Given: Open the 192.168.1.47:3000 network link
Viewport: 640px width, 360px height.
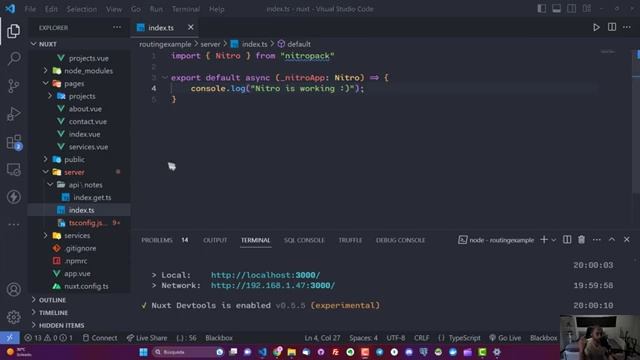Looking at the screenshot, I should click(273, 285).
